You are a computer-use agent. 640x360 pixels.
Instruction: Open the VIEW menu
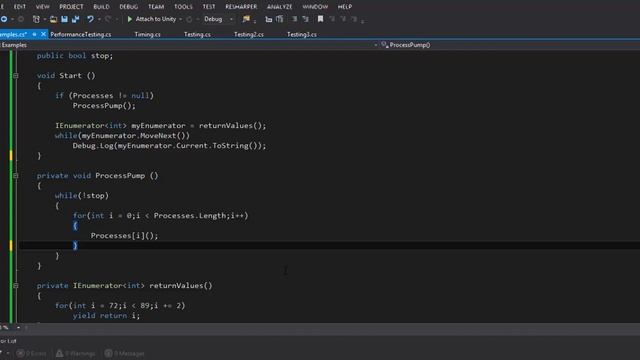(42, 7)
